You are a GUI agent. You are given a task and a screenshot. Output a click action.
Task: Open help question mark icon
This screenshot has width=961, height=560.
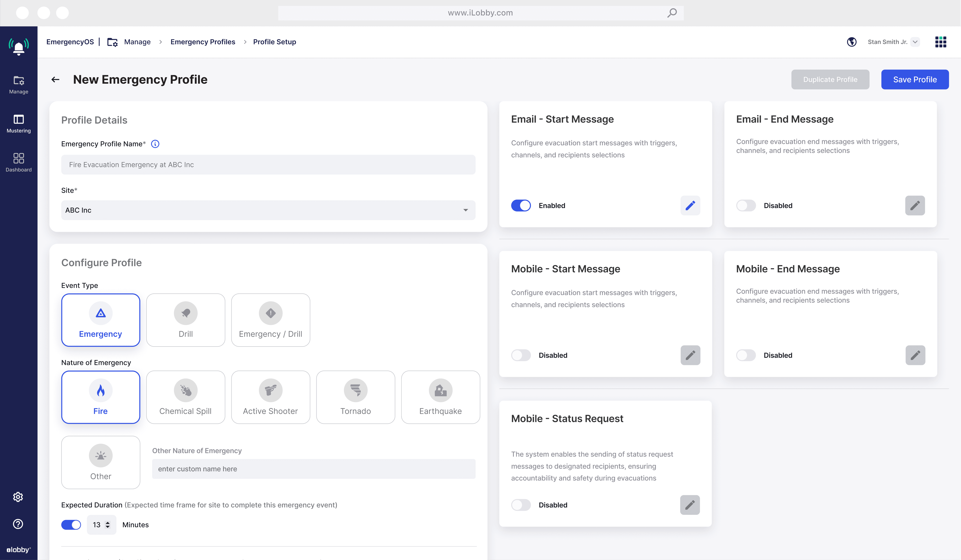18,524
